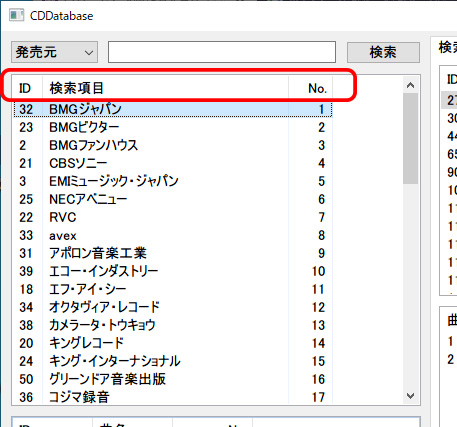
Task: Sort list by 検索項目 column header
Action: click(165, 88)
